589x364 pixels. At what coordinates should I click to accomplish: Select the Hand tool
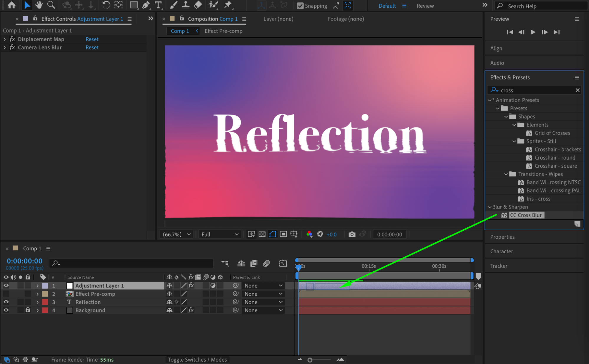click(39, 5)
